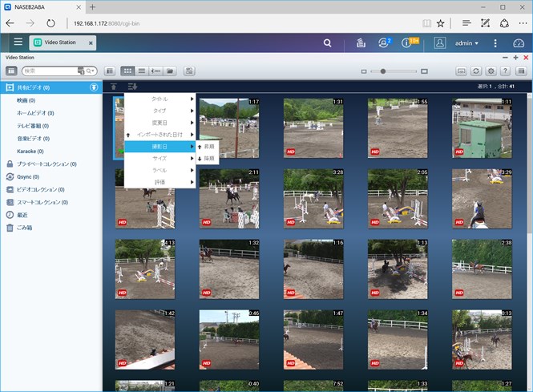Open the video thumbnail with duration 1:17
533x392 pixels.
point(229,128)
